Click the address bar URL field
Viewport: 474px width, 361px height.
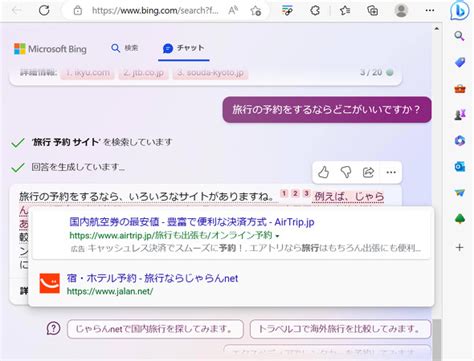click(x=155, y=11)
